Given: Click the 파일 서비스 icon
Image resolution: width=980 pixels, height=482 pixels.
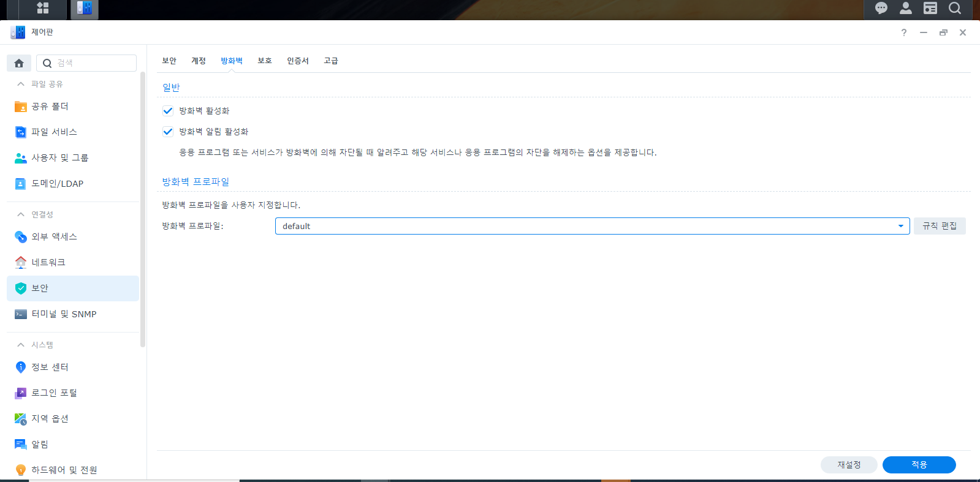Looking at the screenshot, I should (x=20, y=132).
